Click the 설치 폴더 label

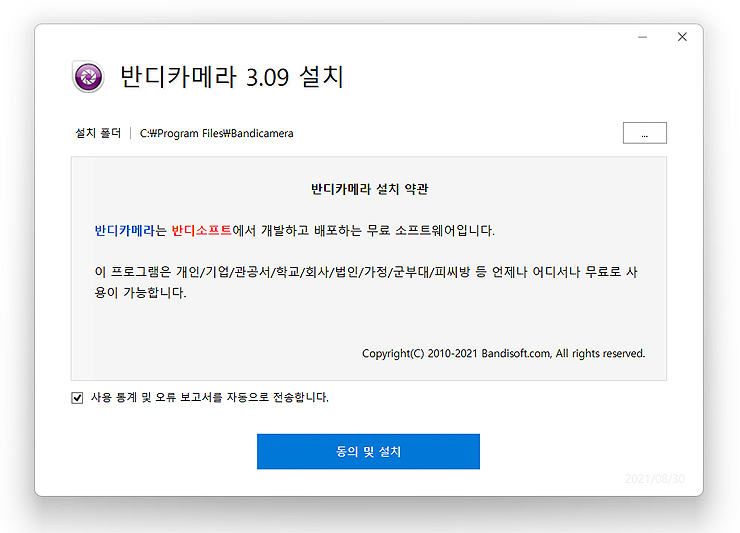[98, 133]
